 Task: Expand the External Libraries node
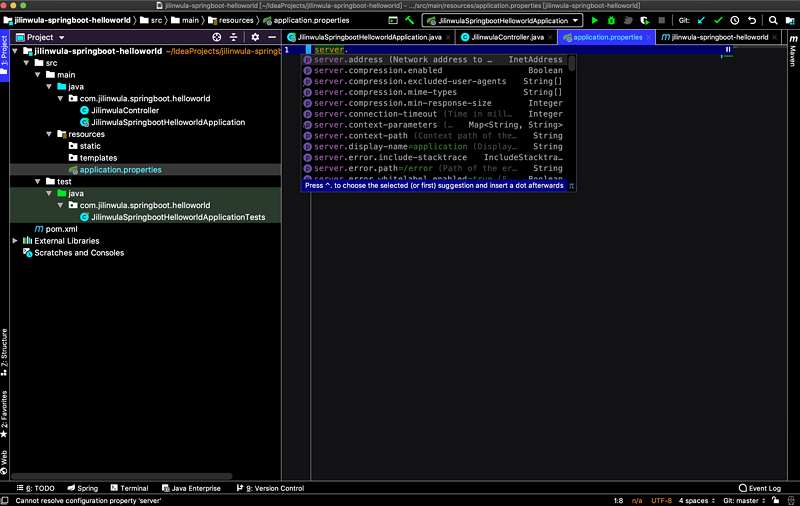point(15,241)
